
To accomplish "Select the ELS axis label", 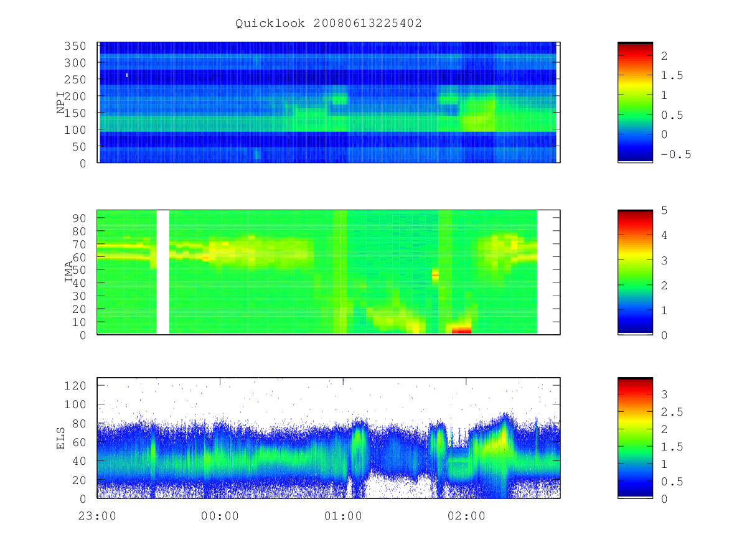I will 61,438.
